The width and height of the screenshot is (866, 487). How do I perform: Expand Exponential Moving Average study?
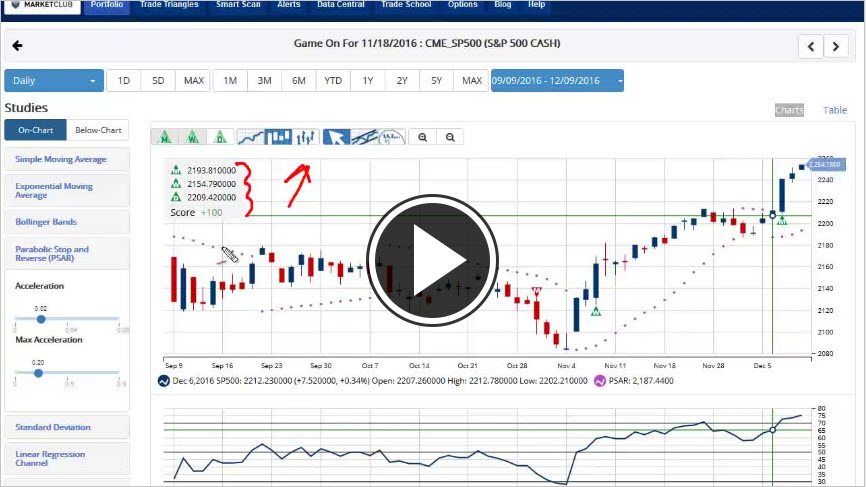67,190
